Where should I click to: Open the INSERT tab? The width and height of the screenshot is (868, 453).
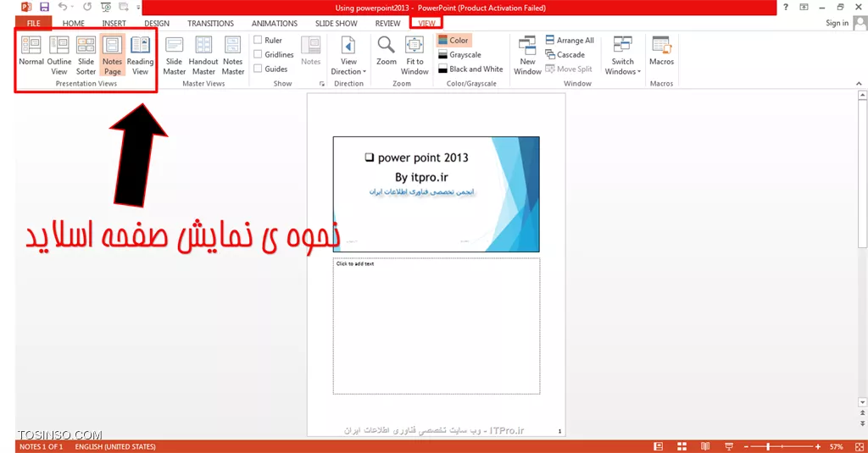114,23
